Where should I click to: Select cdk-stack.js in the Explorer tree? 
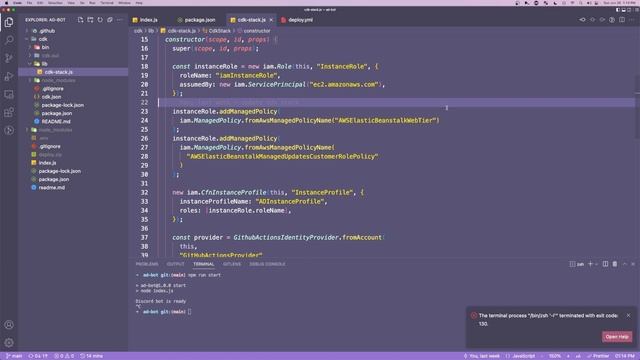58,72
